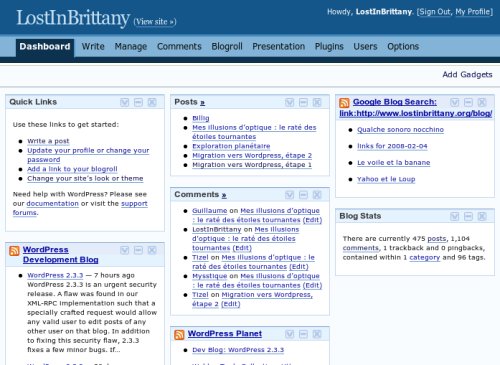The image size is (500, 365).
Task: Close the WordPress Development Blog widget
Action: tap(152, 250)
